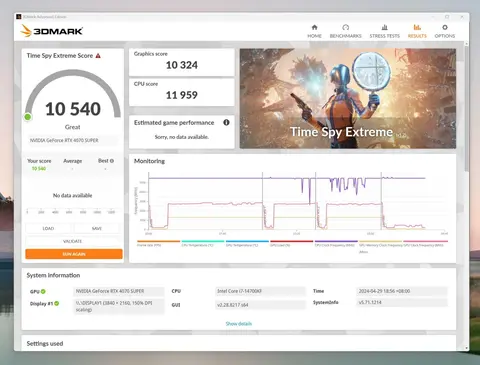Click the green GPU status checkmark

click(x=43, y=291)
